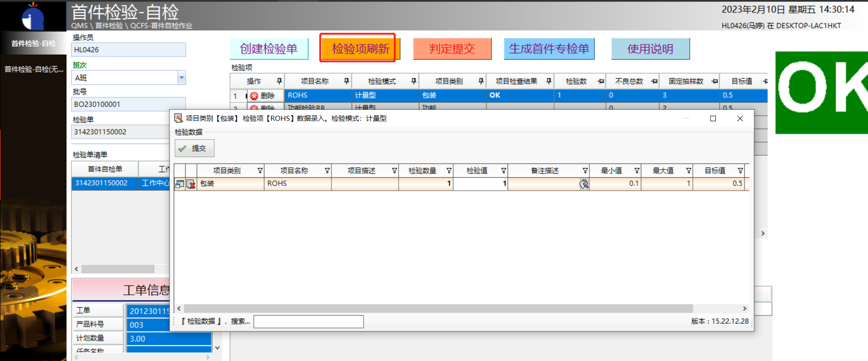Open the 检验数量 filter dropdown
Image resolution: width=868 pixels, height=361 pixels.
coord(449,171)
